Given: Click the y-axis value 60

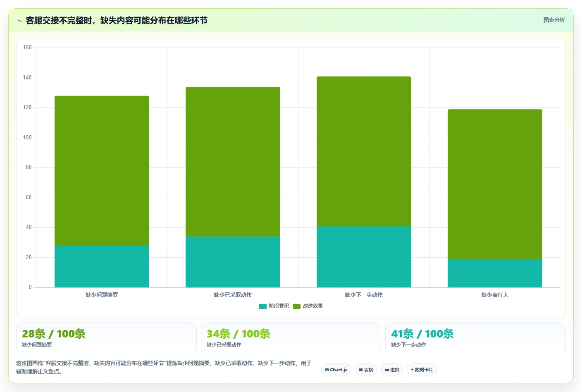Looking at the screenshot, I should (x=29, y=198).
